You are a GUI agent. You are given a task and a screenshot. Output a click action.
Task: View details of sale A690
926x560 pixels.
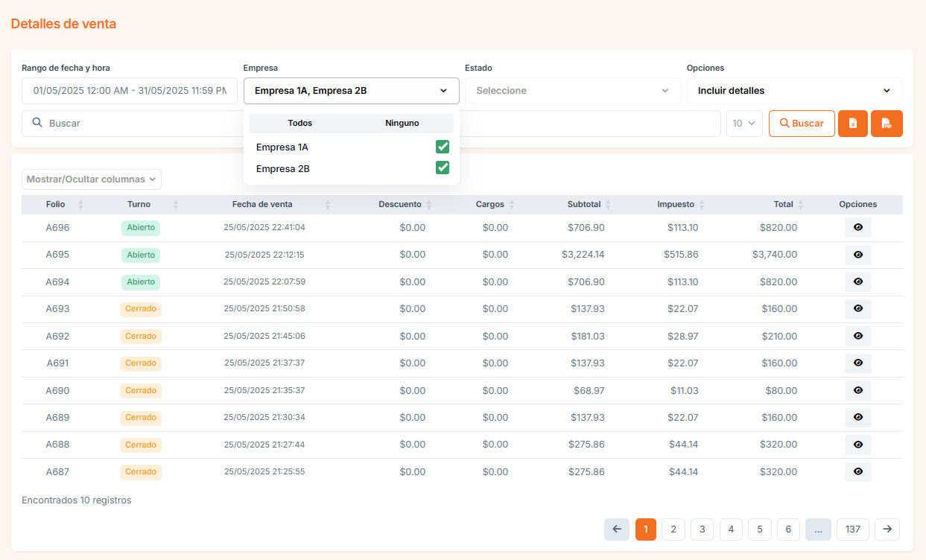point(857,390)
